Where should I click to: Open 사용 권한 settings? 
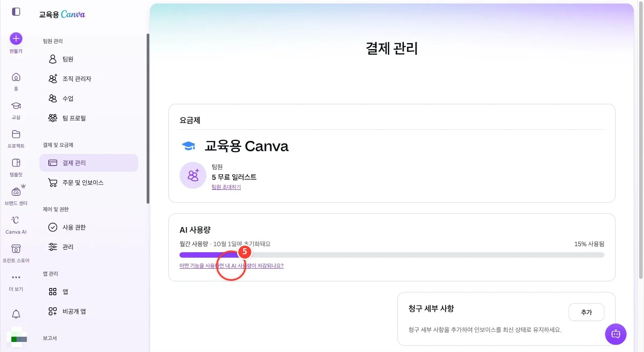pos(89,227)
